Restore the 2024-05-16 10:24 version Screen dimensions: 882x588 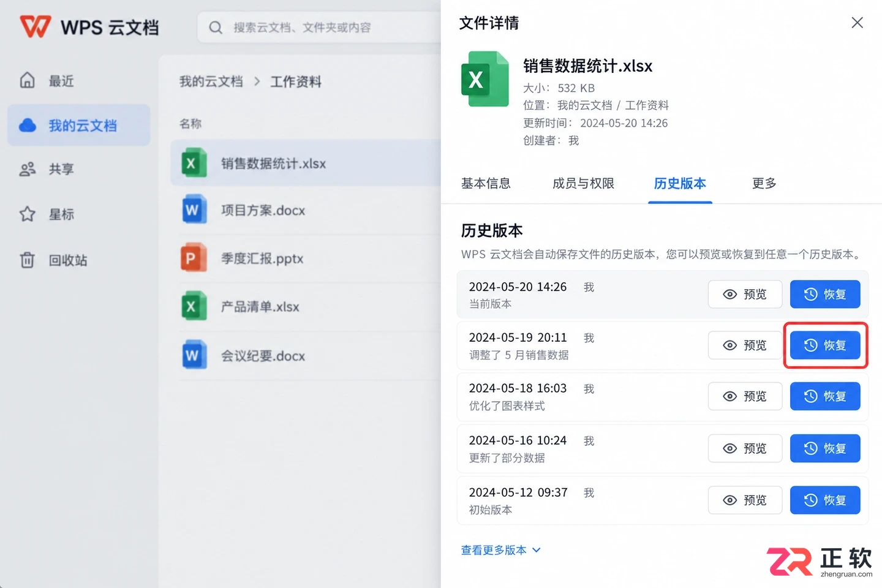click(x=825, y=448)
